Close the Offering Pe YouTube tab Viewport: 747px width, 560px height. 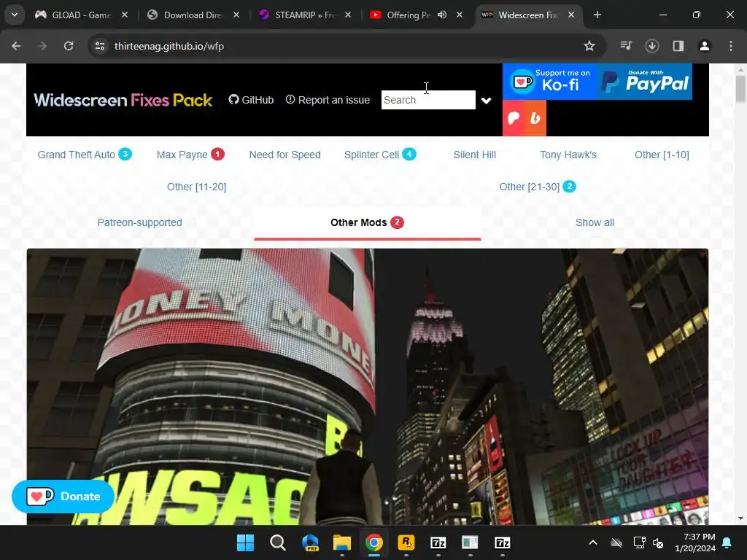point(460,15)
